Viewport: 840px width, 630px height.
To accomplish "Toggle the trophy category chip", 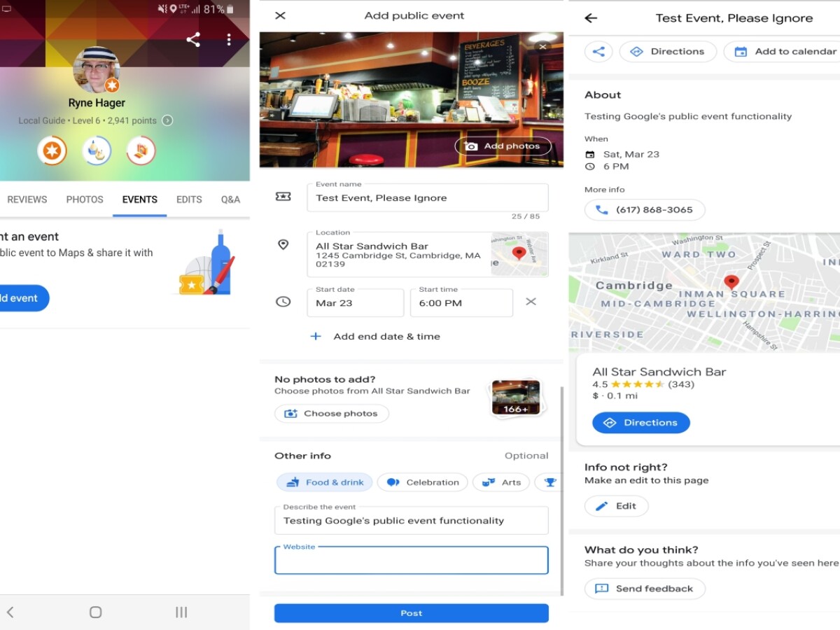I will coord(549,482).
